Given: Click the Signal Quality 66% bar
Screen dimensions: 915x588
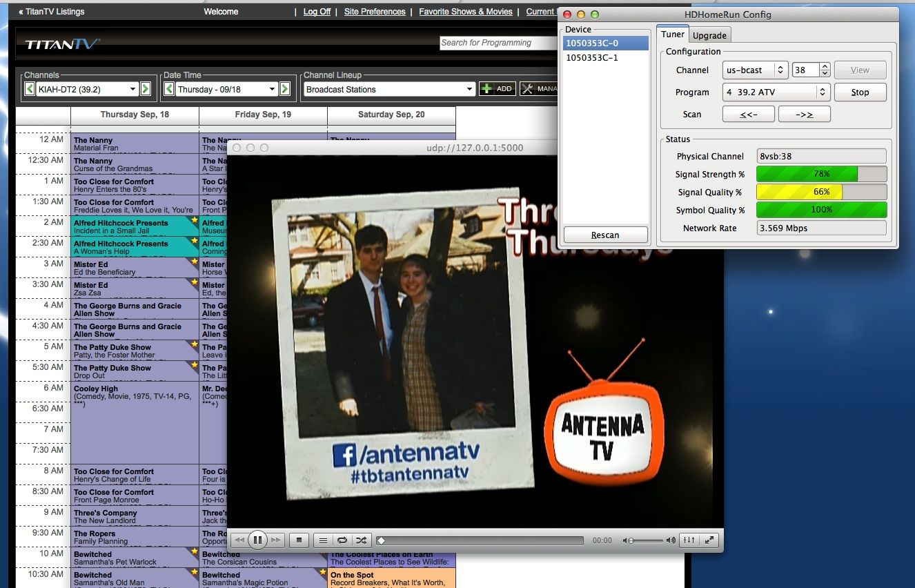Looking at the screenshot, I should [x=822, y=192].
